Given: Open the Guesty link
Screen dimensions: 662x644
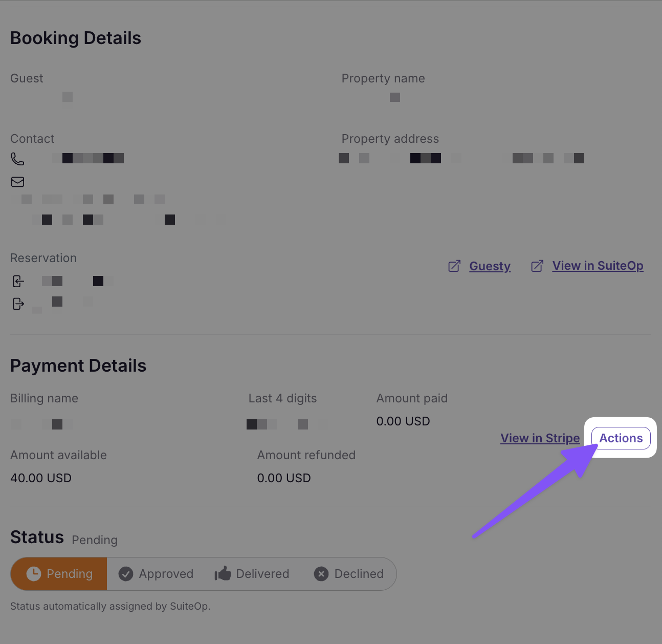Looking at the screenshot, I should (490, 266).
